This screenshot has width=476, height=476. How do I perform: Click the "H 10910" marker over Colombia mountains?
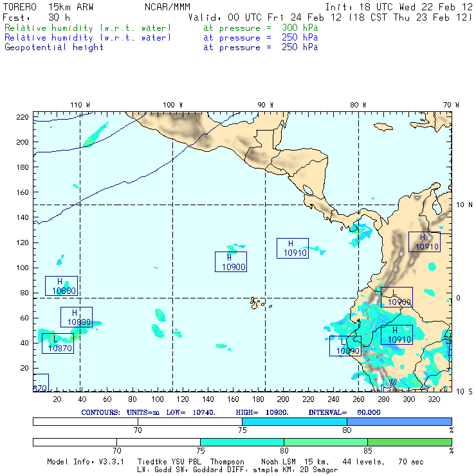[425, 242]
